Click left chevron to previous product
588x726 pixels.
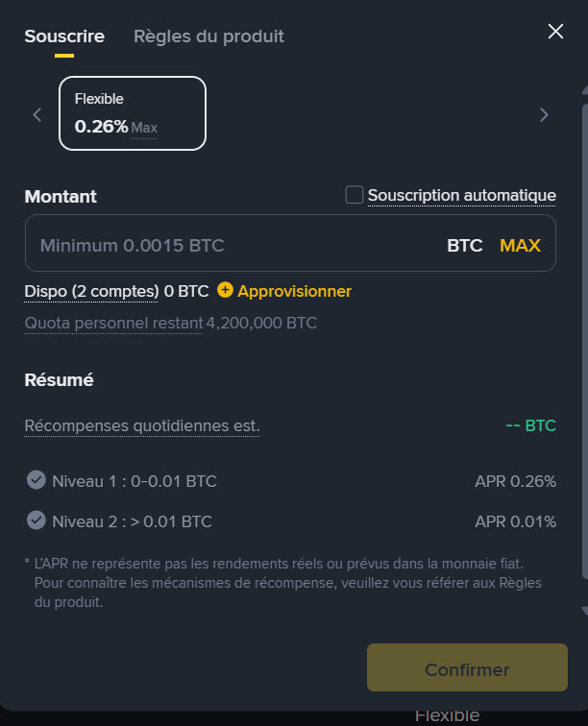pyautogui.click(x=37, y=115)
